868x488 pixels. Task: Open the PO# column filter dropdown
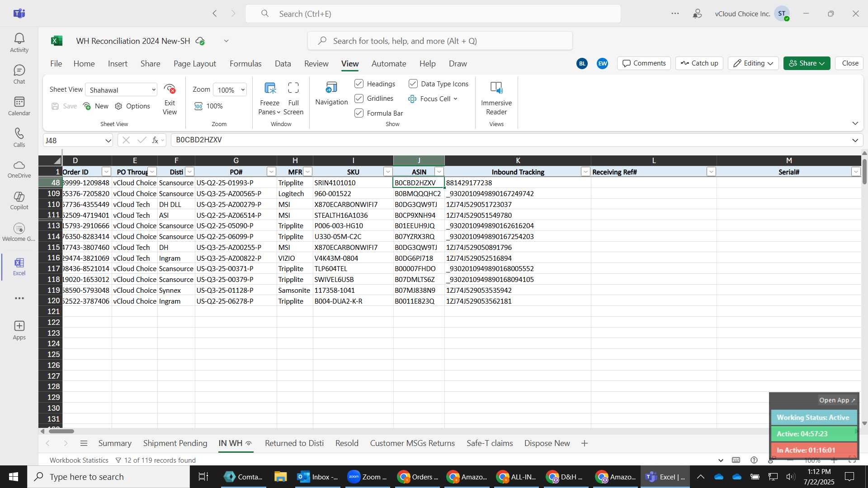coord(271,172)
